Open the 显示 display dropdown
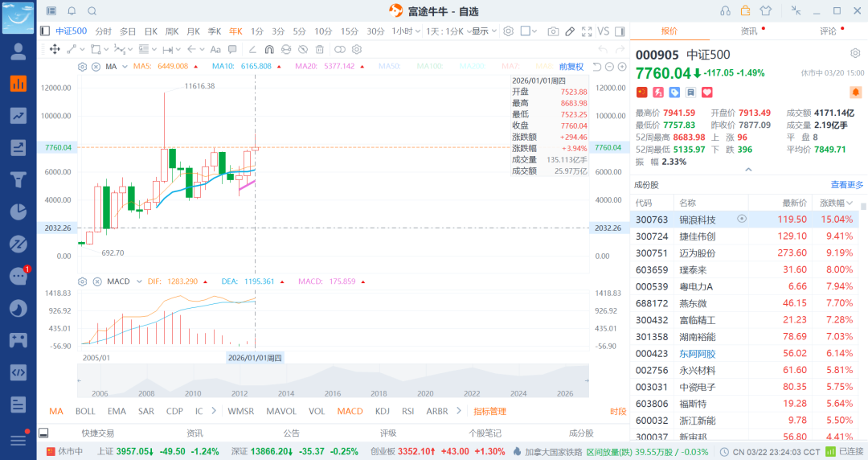Image resolution: width=868 pixels, height=460 pixels. (485, 31)
